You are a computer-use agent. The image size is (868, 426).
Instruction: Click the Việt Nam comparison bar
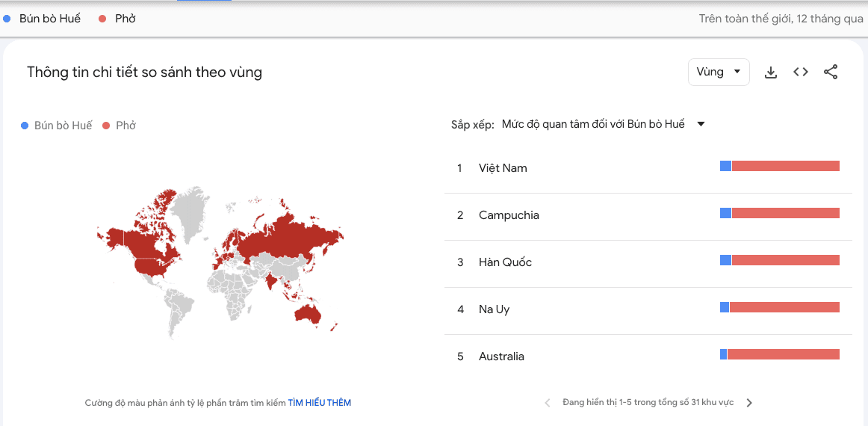click(x=779, y=166)
